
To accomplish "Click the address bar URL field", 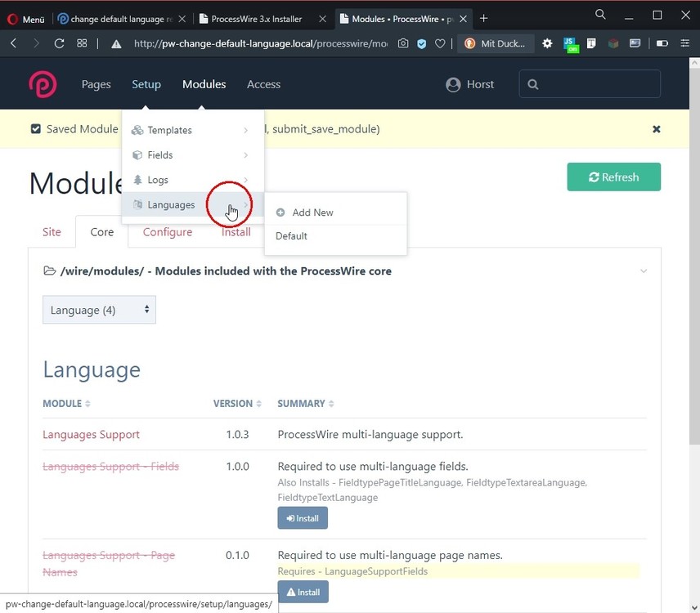I will [x=261, y=43].
